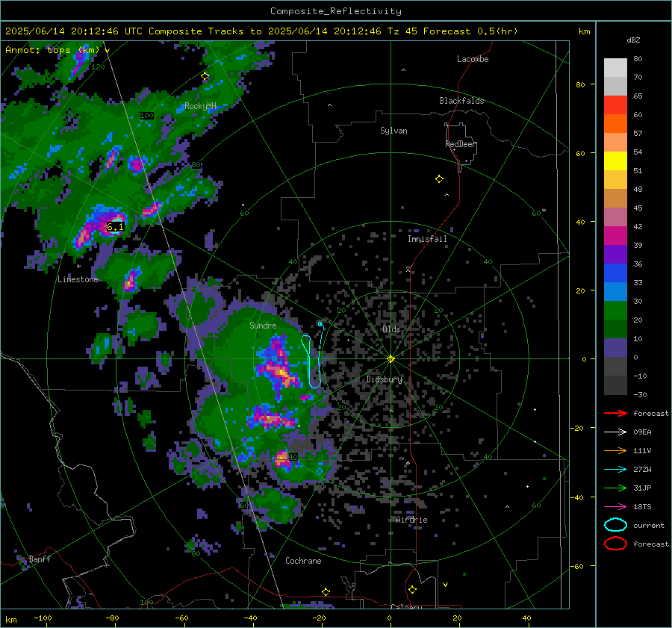This screenshot has height=628, width=672.
Task: Select the magenta 39-42 dBZ swatch
Action: 615,236
